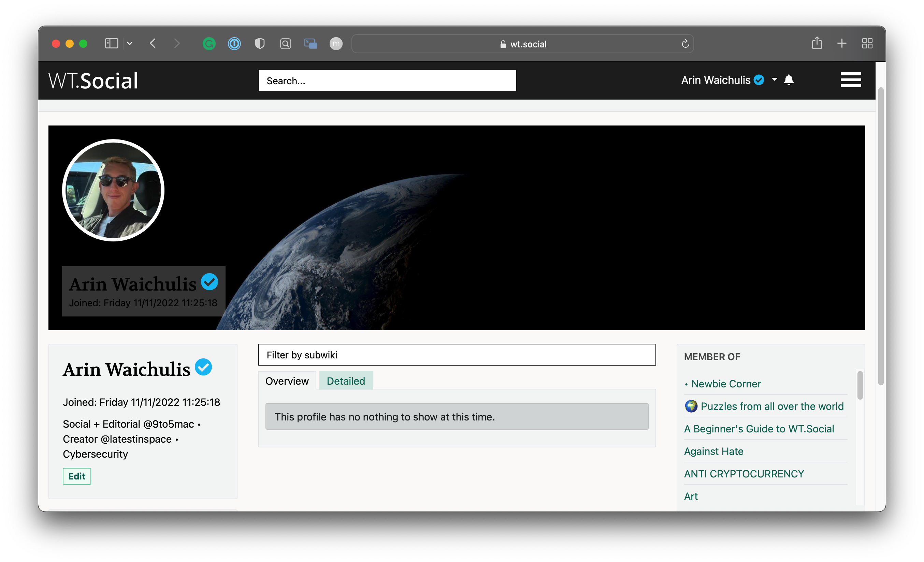Screen dimensions: 924x562
Task: Click the Member Of list scrollbar
Action: pos(860,385)
